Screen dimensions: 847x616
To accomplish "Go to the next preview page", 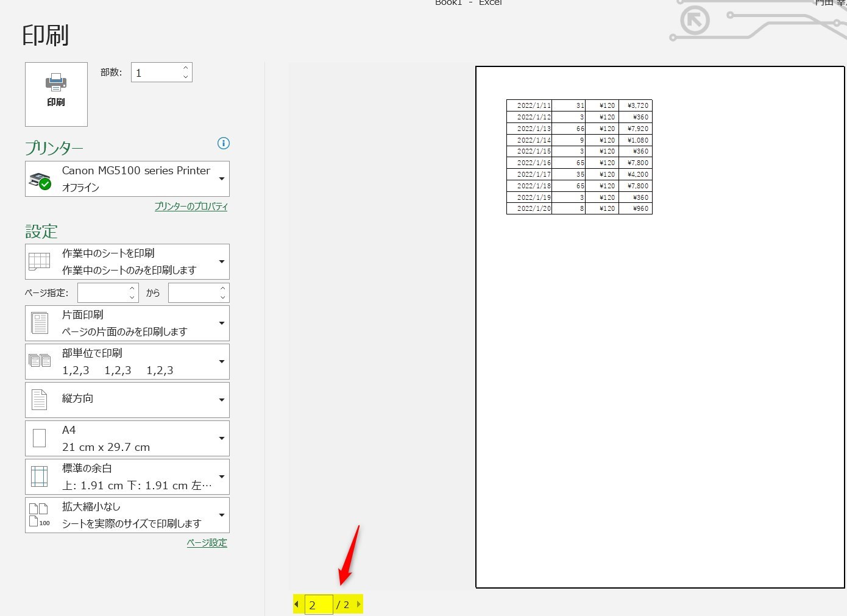I will pos(358,604).
